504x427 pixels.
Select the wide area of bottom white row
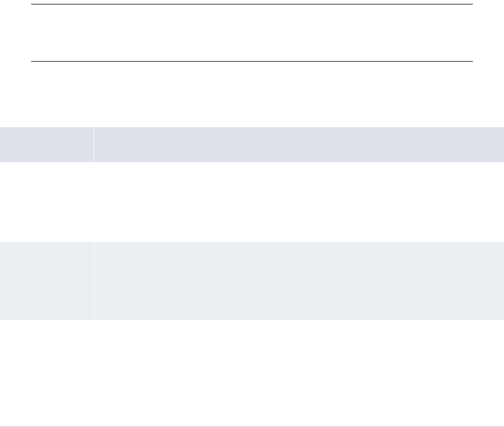click(300, 373)
